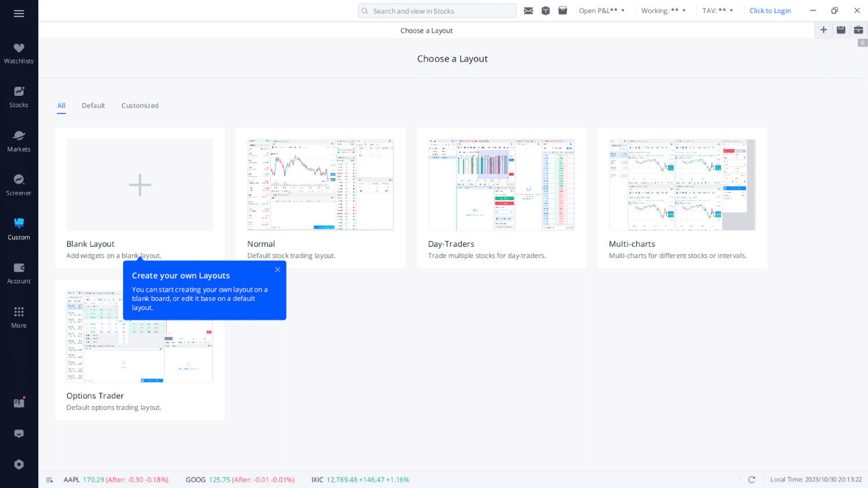Expand the Open P&L dropdown
This screenshot has width=868, height=488.
(x=602, y=11)
